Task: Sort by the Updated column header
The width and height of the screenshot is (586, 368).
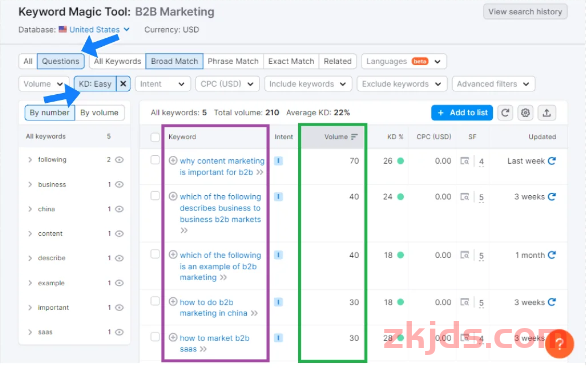Action: (542, 137)
